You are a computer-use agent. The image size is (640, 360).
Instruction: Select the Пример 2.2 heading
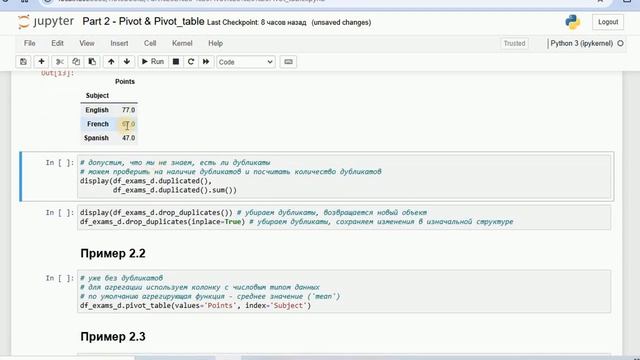click(x=113, y=253)
